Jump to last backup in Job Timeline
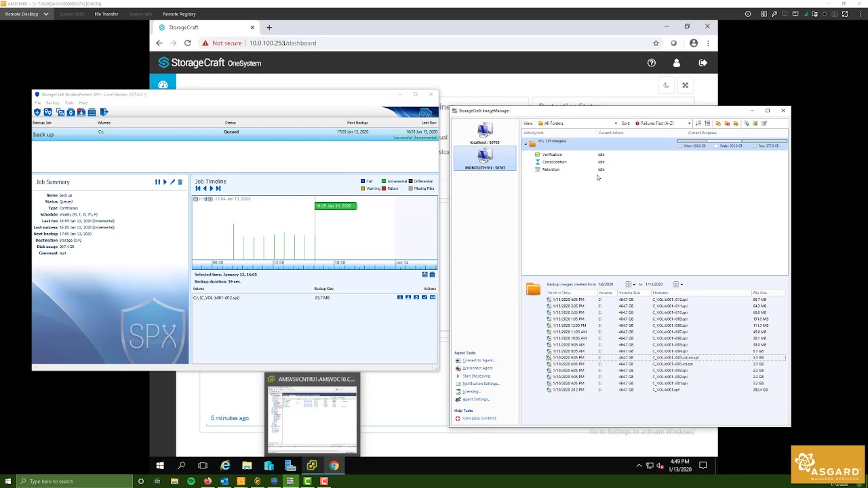 [218, 188]
